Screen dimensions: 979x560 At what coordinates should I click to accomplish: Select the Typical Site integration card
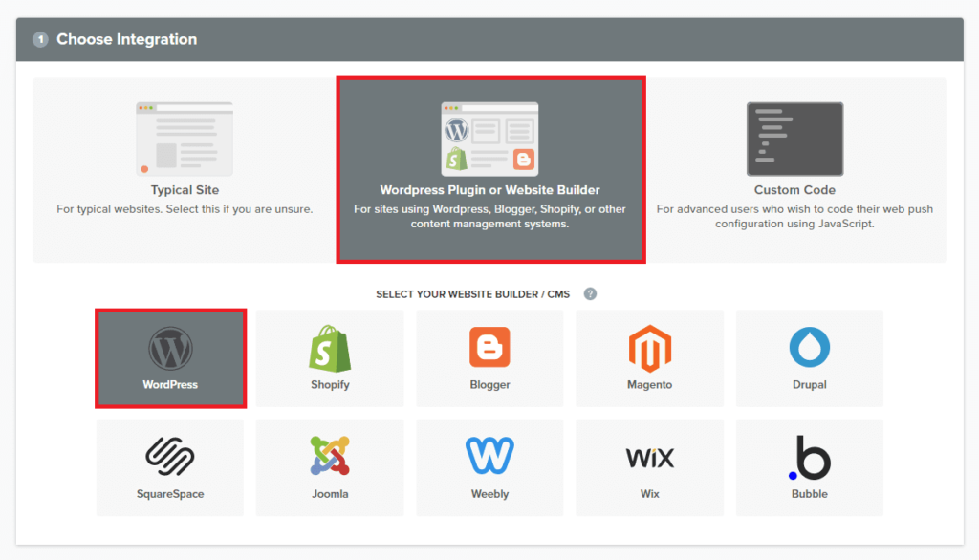point(185,170)
